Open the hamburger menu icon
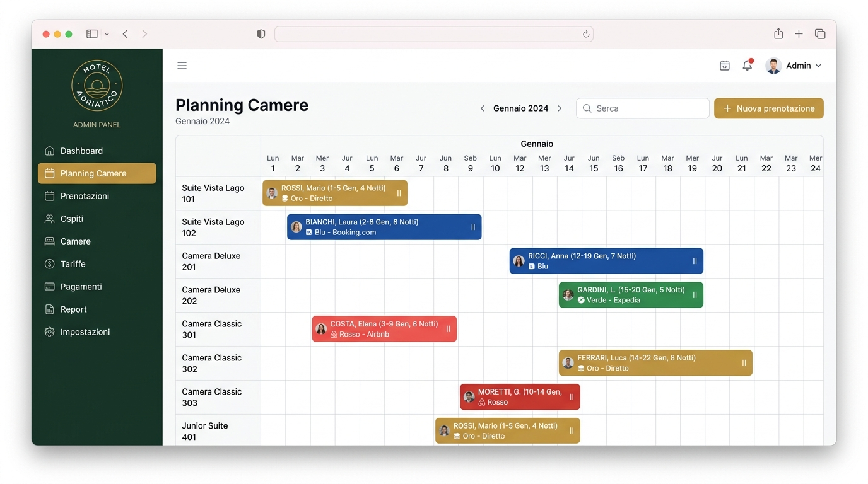The width and height of the screenshot is (868, 484). 182,66
